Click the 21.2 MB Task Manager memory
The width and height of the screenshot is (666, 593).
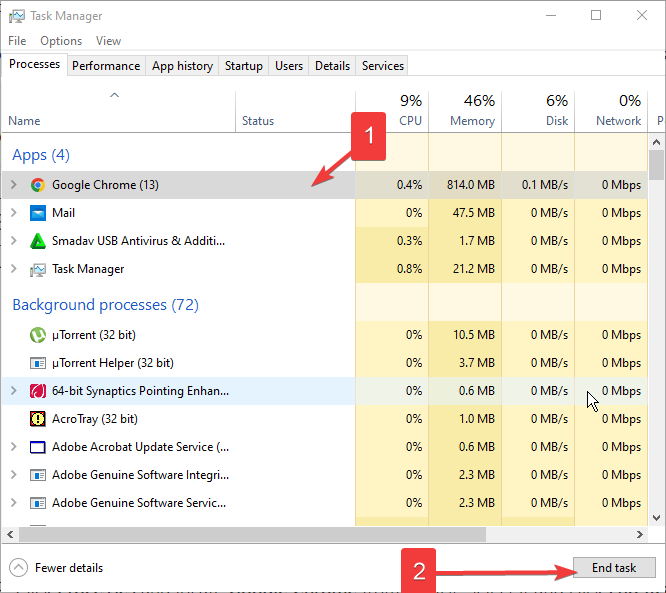(x=474, y=269)
